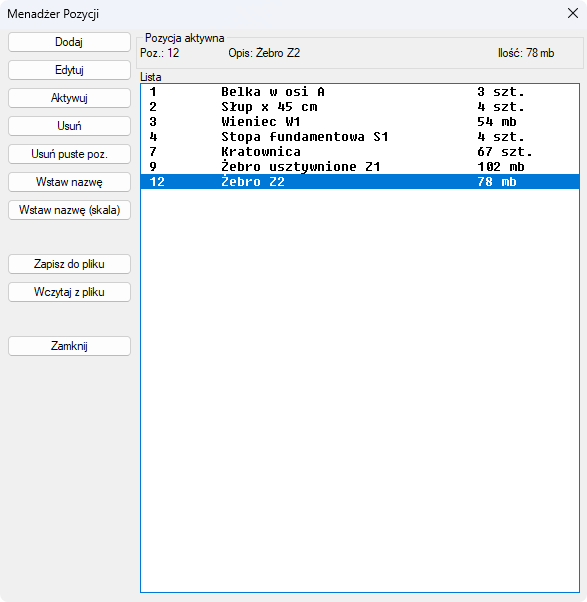Viewport: 587px width, 602px height.
Task: Click active position Opis: Żebro Z2 label
Action: 264,53
